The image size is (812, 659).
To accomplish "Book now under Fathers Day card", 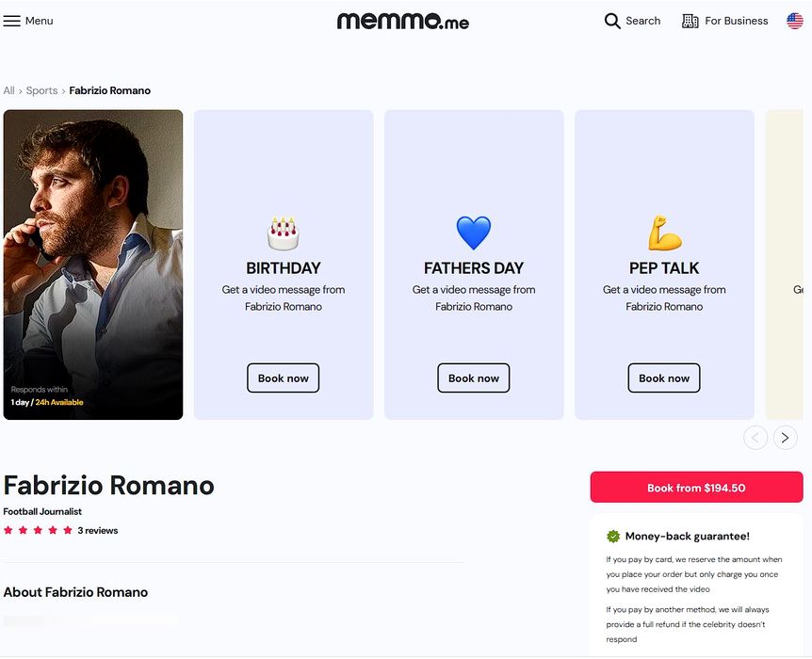I will 473,378.
